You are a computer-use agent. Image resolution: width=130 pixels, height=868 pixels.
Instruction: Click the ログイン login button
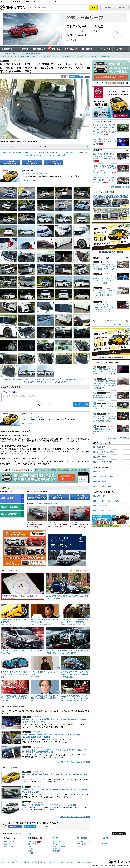(x=108, y=7)
